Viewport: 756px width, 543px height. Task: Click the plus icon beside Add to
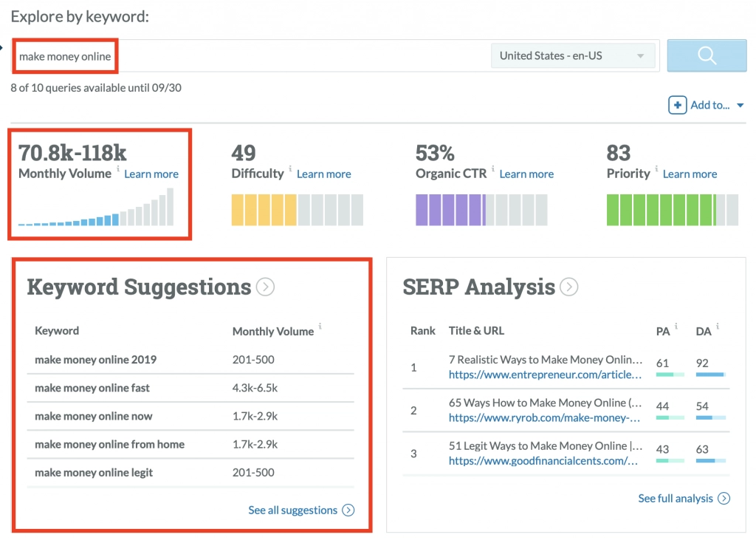coord(677,105)
